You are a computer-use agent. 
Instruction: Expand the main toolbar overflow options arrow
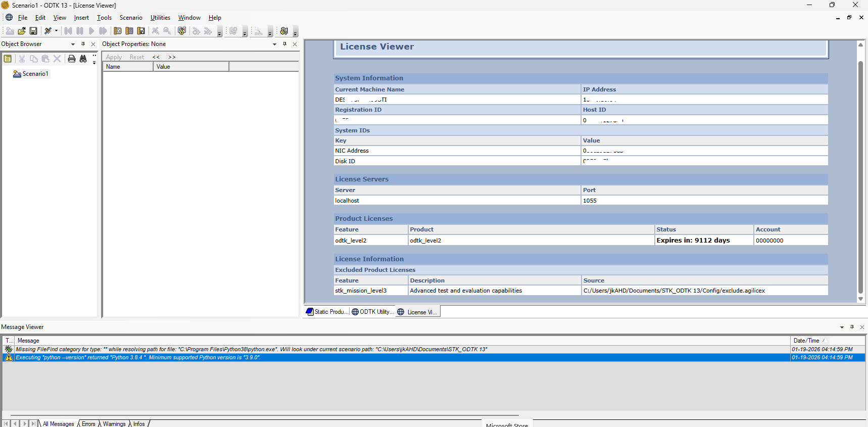click(x=220, y=32)
